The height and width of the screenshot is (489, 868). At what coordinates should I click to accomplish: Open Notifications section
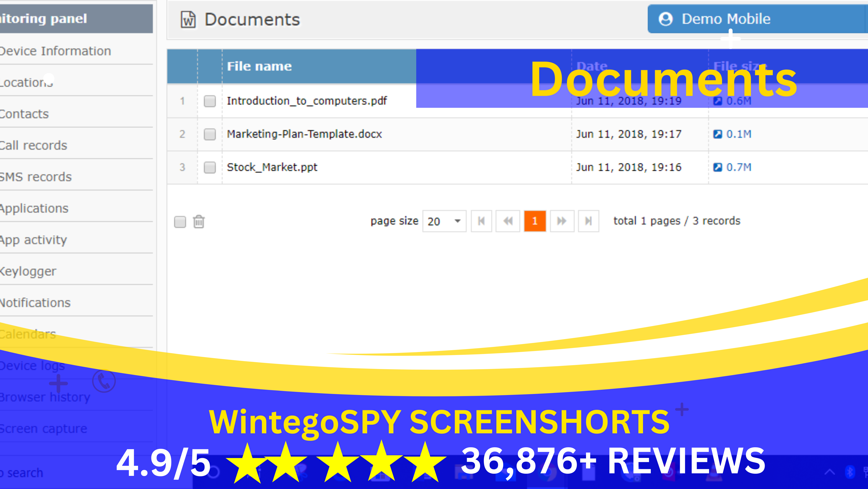pos(35,303)
